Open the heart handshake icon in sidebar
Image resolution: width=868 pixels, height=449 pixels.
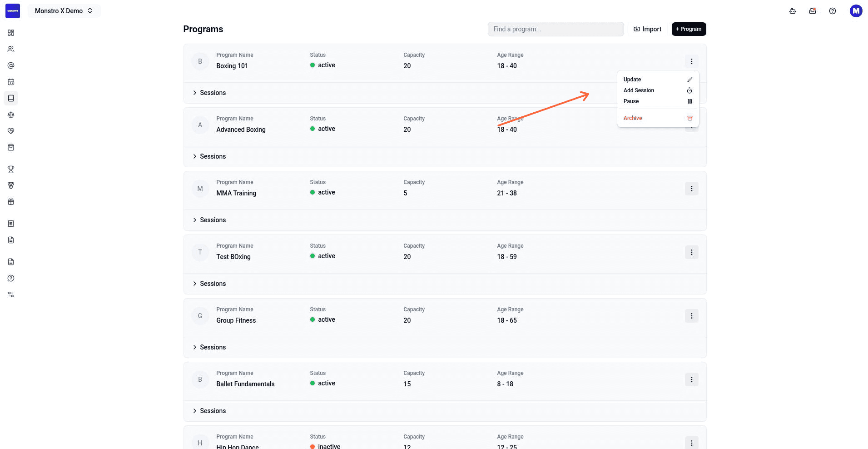pyautogui.click(x=11, y=131)
